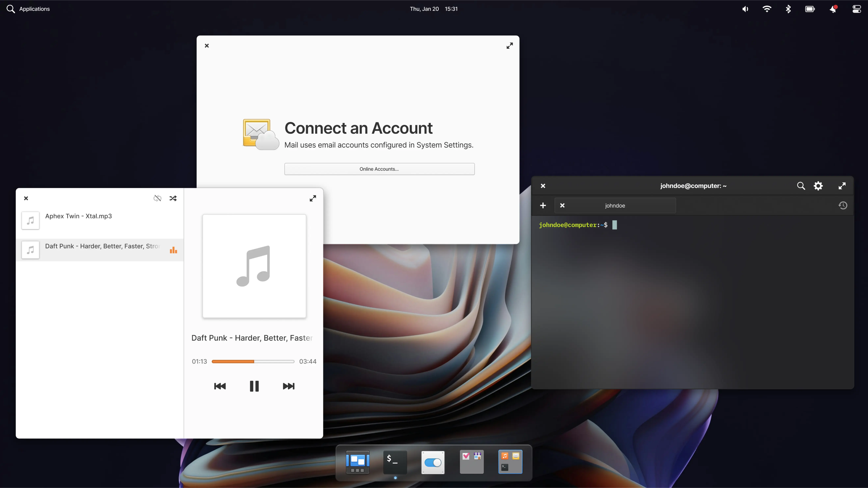Open Multitasking View from dock

pos(357,462)
